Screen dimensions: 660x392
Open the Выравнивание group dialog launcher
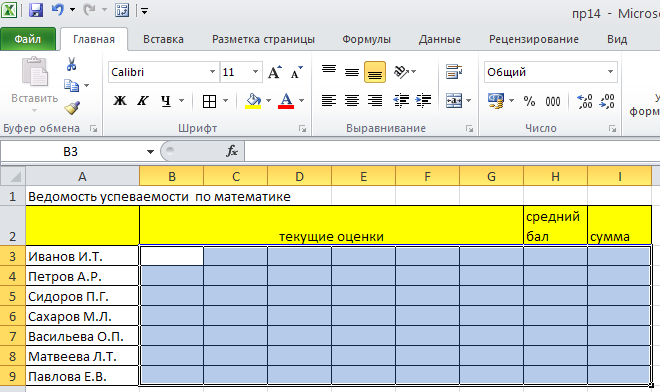pyautogui.click(x=469, y=128)
